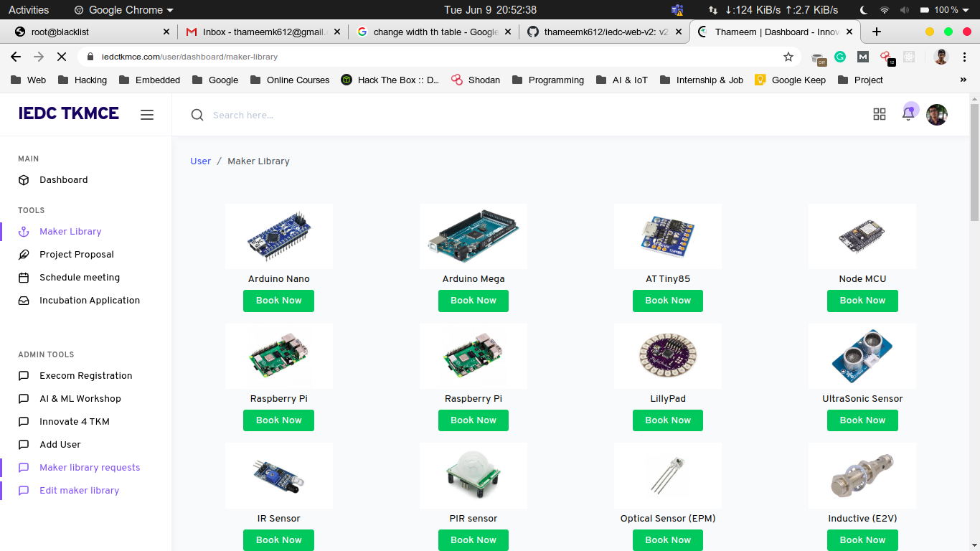This screenshot has width=980, height=551.
Task: Click the address bar URL
Action: [189, 57]
